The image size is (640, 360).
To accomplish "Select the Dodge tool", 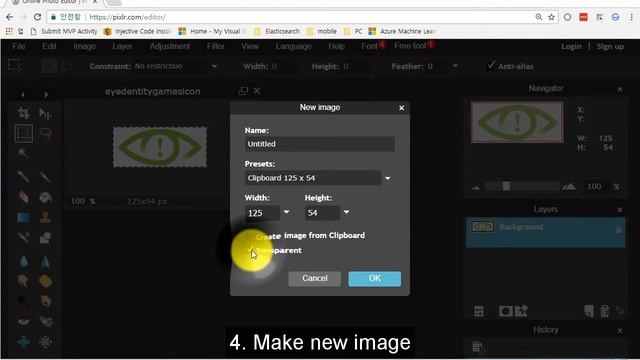I will (23, 301).
